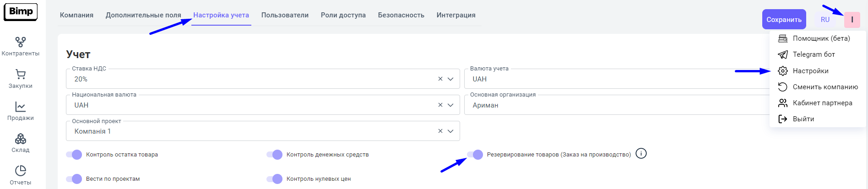Screen dimensions: 868x189
Task: Toggle Контроль остатка товара switch
Action: [x=74, y=155]
